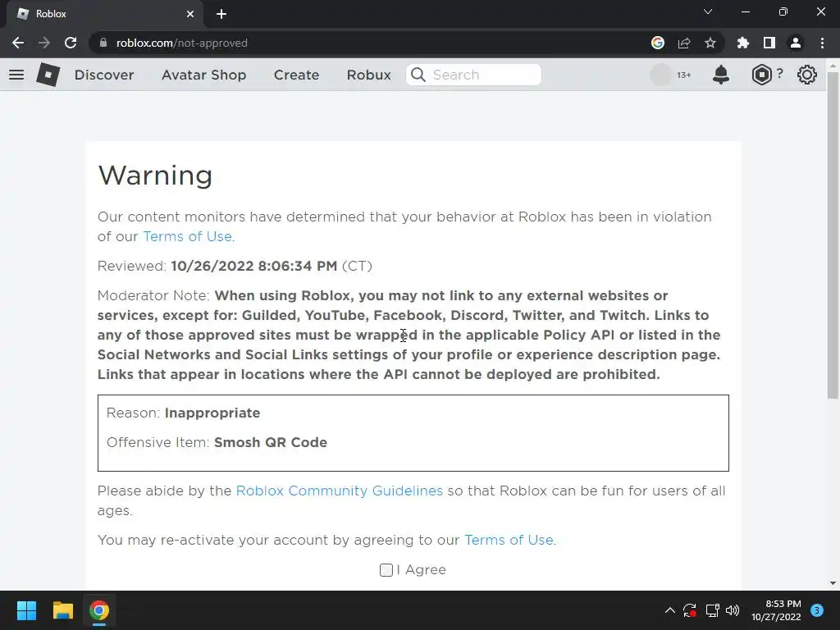This screenshot has height=630, width=840.
Task: View site info lock icon
Action: 103,43
